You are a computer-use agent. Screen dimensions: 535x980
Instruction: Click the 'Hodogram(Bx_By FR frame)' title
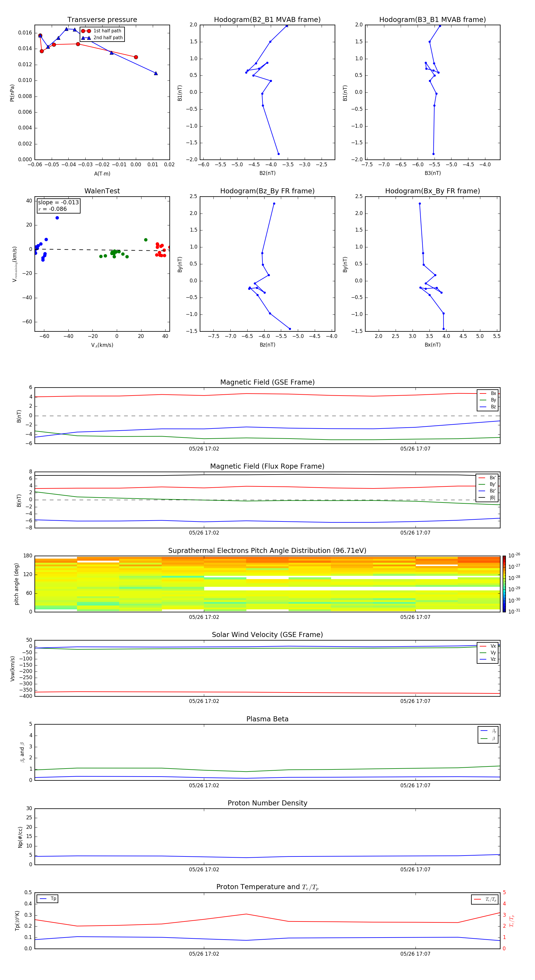432,191
